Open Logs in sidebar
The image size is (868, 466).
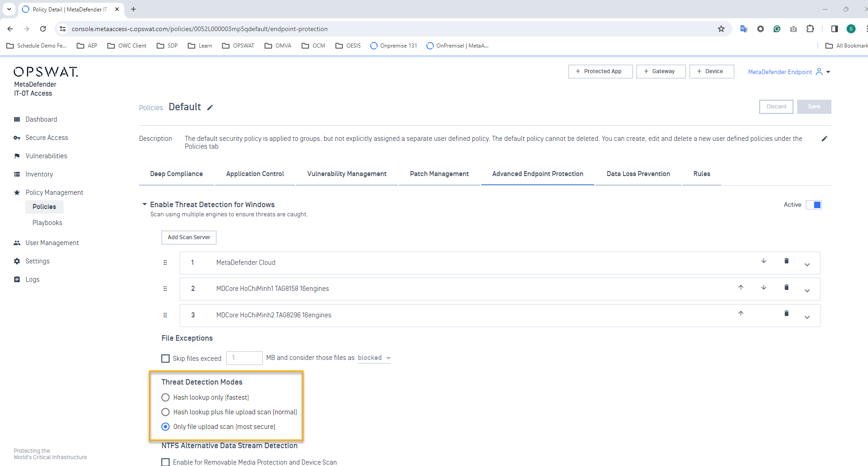click(x=32, y=279)
